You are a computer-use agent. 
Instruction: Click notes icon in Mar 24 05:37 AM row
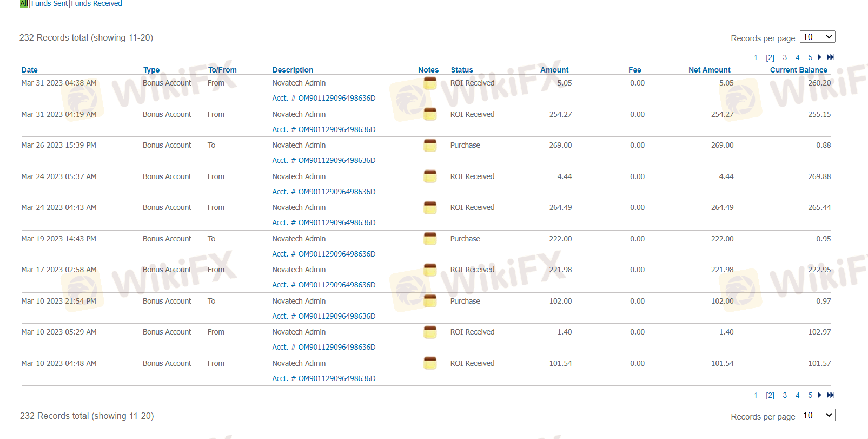430,176
